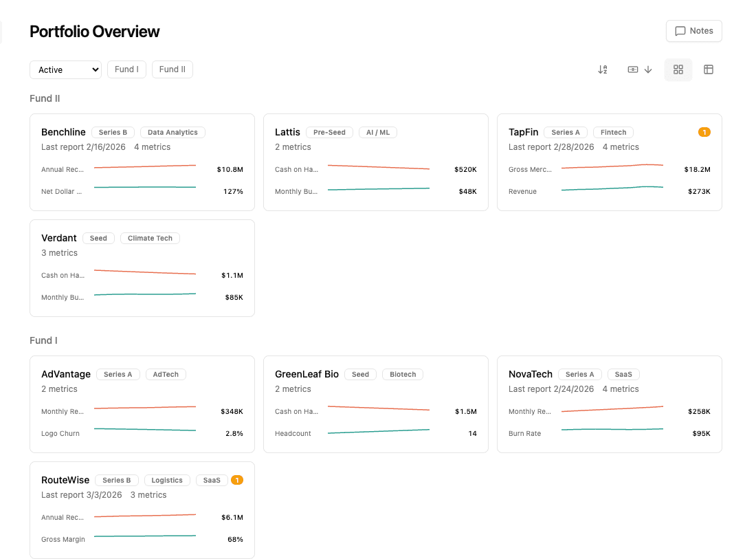Click the cash sort icon with down arrow
The width and height of the screenshot is (756, 559).
(640, 69)
